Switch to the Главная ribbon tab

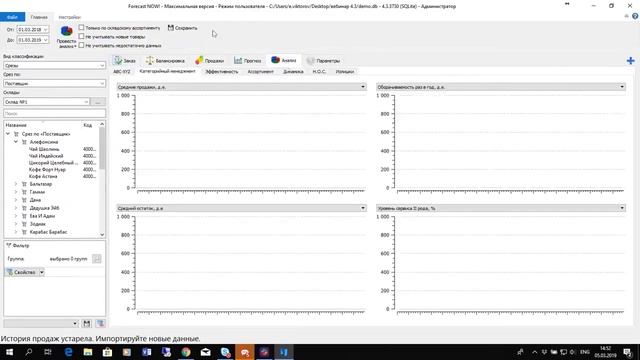(39, 17)
